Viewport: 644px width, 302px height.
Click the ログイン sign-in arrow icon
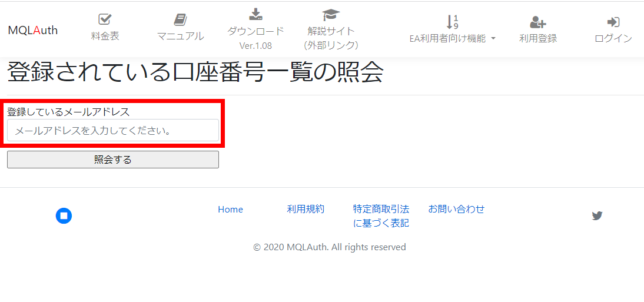[x=613, y=22]
